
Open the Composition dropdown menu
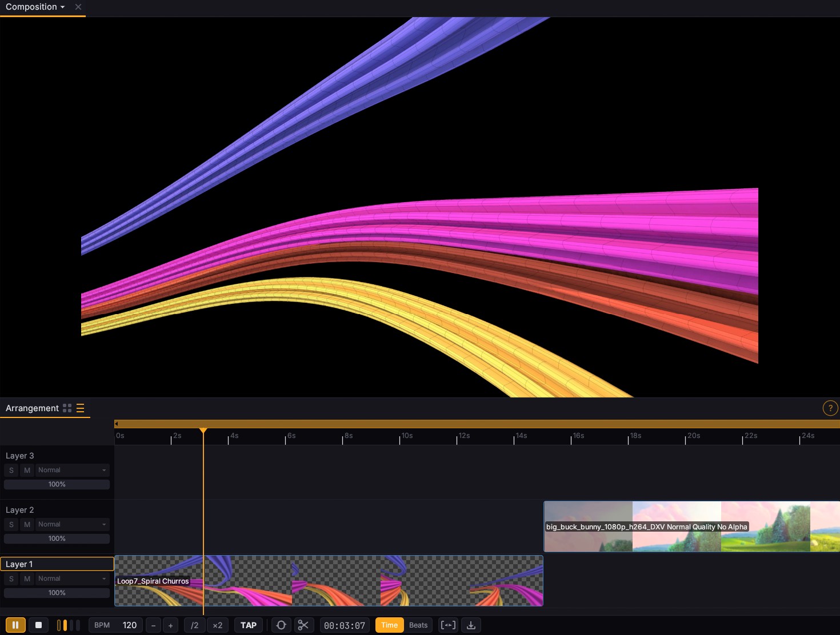pyautogui.click(x=35, y=7)
